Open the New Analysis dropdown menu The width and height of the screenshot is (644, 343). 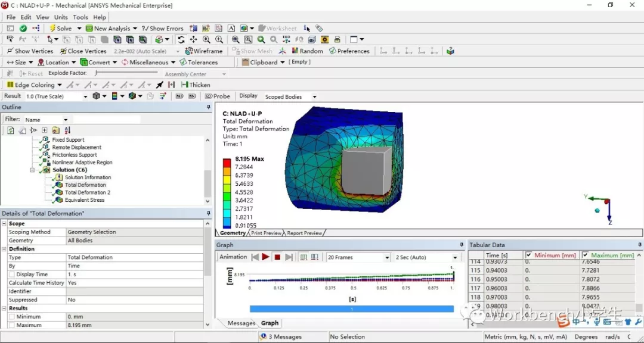point(135,29)
